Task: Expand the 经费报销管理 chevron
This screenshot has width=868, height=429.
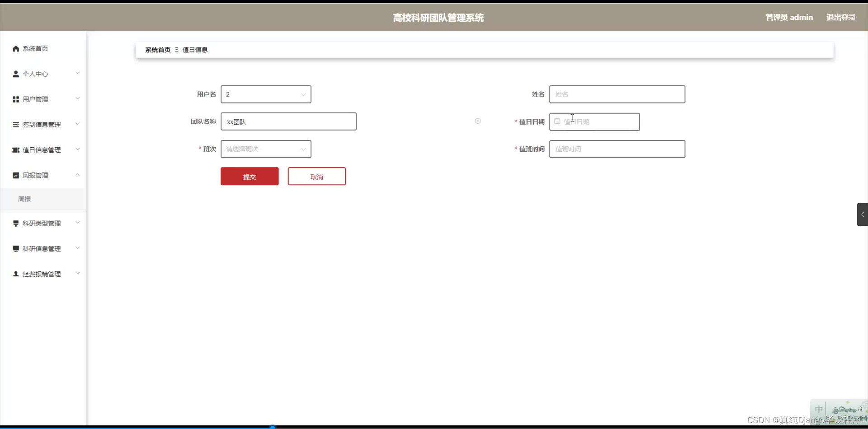Action: coord(78,273)
